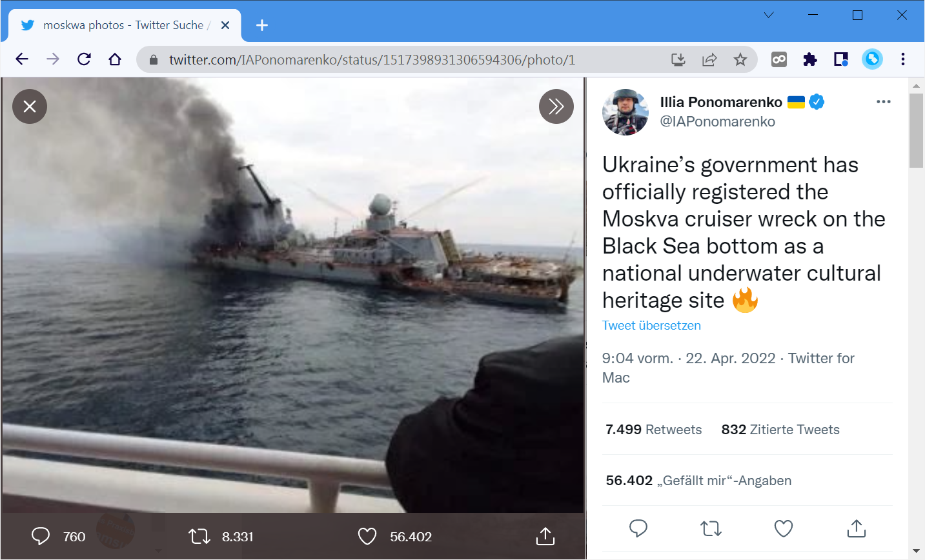Toggle the heart like icon in sidebar
The width and height of the screenshot is (925, 560).
tap(784, 528)
